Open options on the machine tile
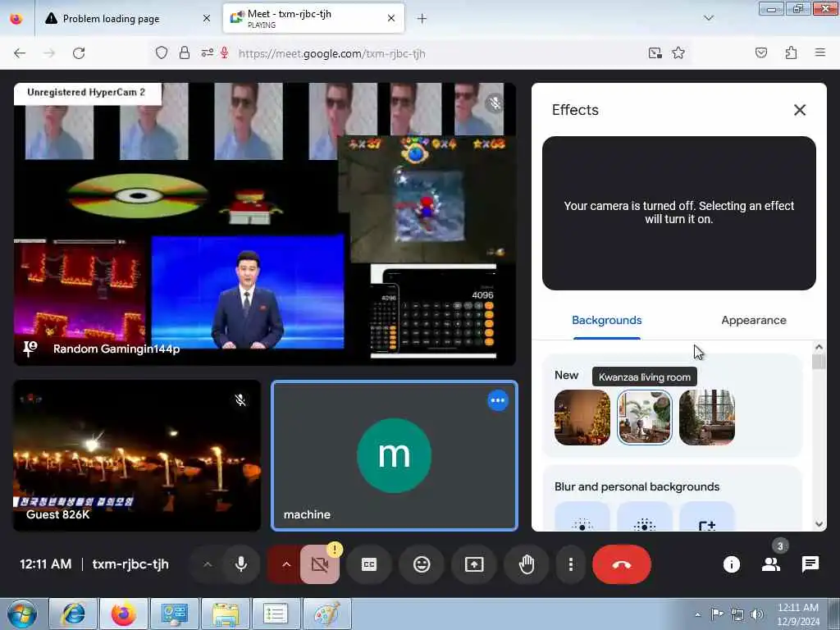Image resolution: width=840 pixels, height=630 pixels. click(x=498, y=400)
